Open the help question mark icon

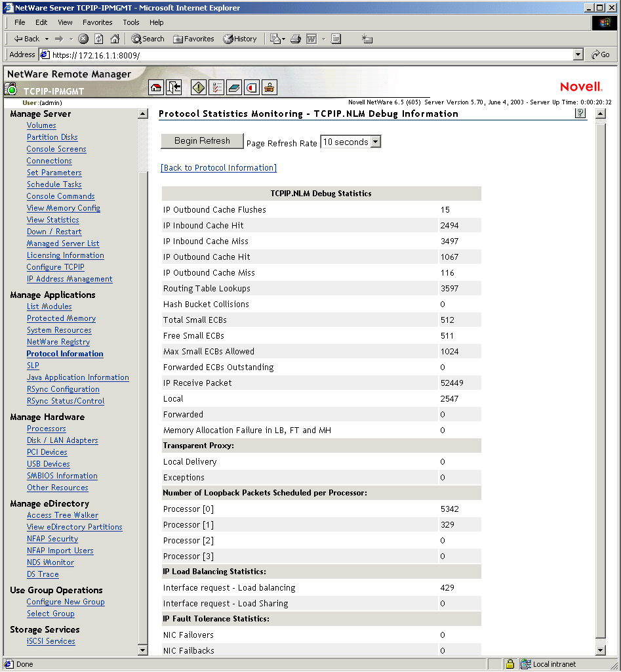click(580, 113)
